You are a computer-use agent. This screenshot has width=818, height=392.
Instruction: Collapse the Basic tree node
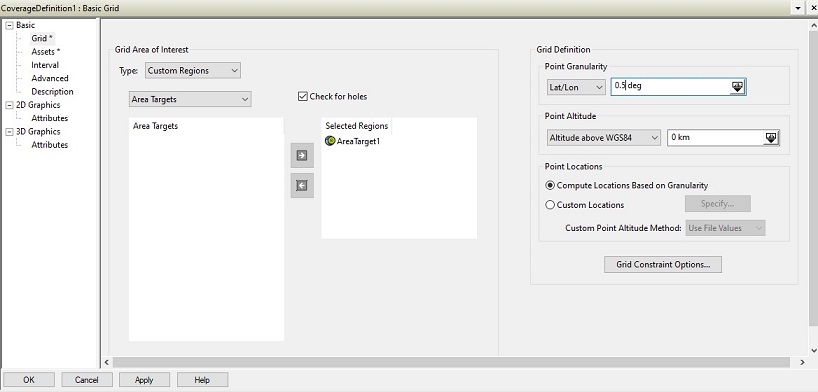coord(9,25)
